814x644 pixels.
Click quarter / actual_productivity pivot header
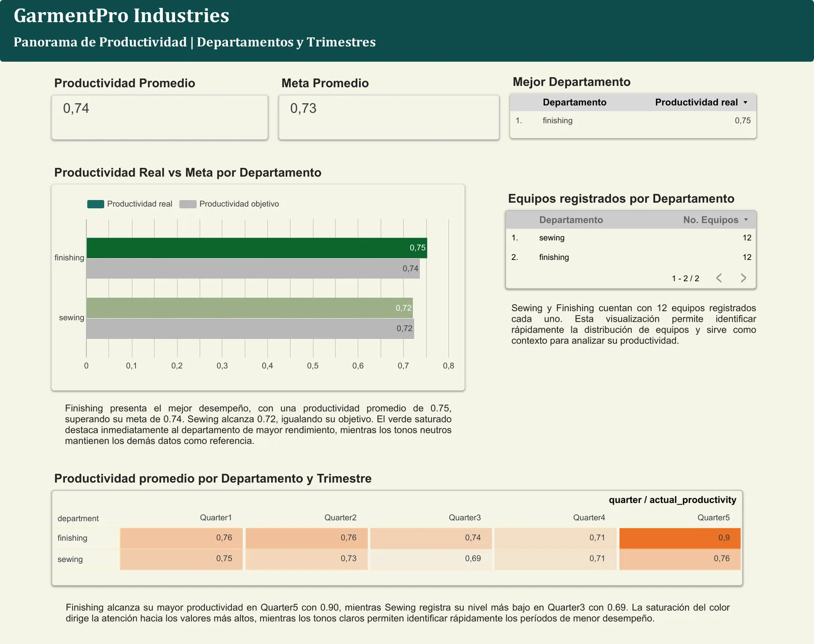[673, 500]
